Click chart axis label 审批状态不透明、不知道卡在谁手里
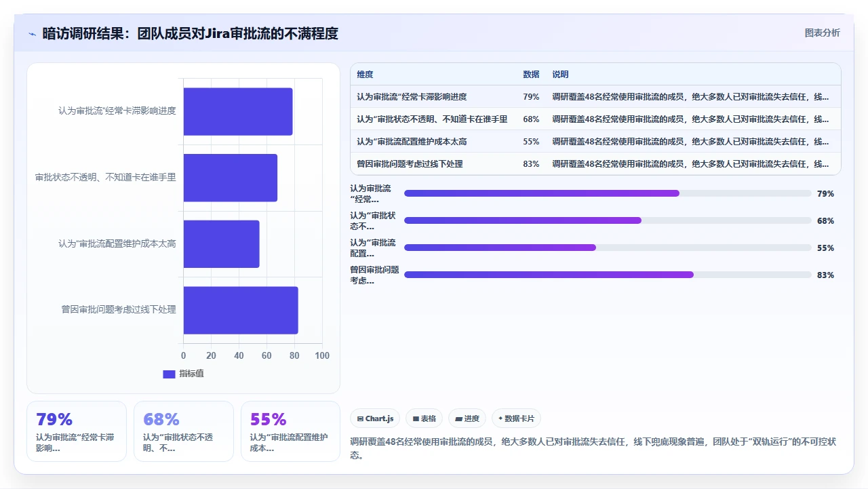Image resolution: width=868 pixels, height=489 pixels. 106,178
